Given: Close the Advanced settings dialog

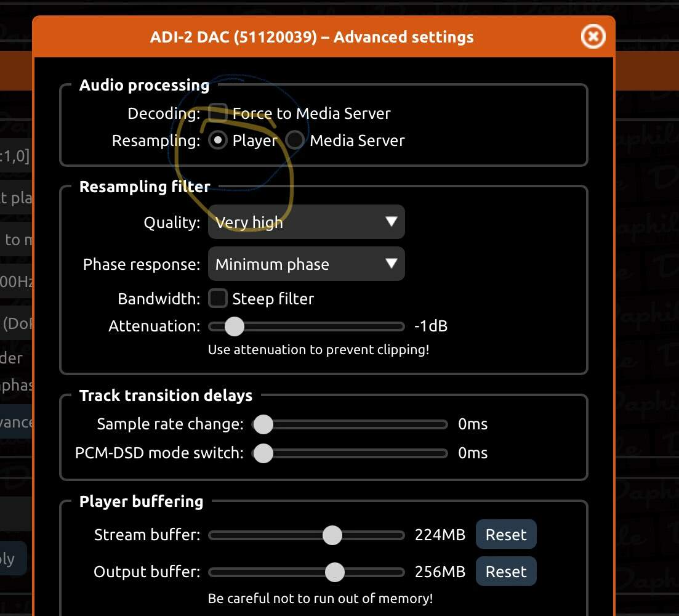Looking at the screenshot, I should (593, 36).
